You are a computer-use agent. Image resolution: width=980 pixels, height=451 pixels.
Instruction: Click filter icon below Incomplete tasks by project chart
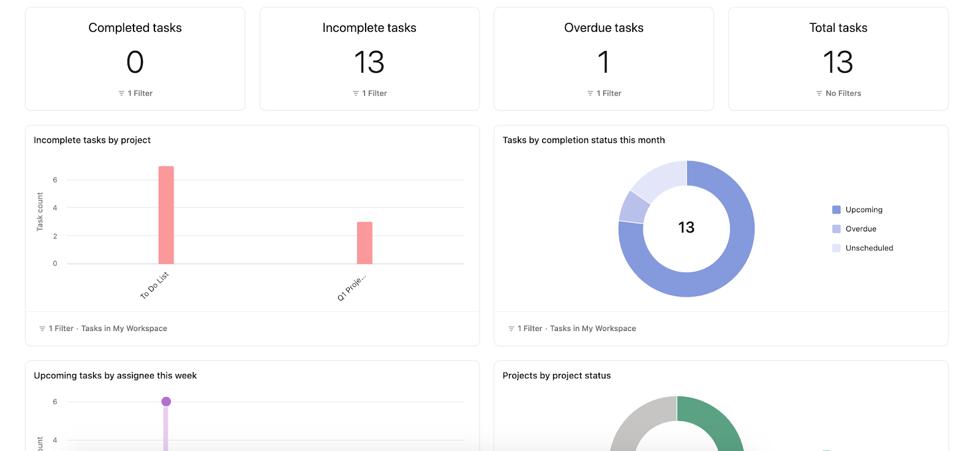point(42,329)
